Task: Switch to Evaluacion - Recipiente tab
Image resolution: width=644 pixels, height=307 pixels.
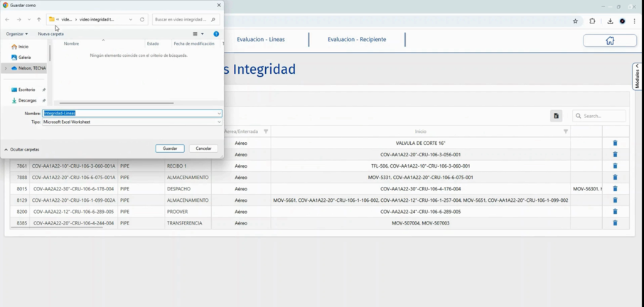Action: tap(357, 39)
